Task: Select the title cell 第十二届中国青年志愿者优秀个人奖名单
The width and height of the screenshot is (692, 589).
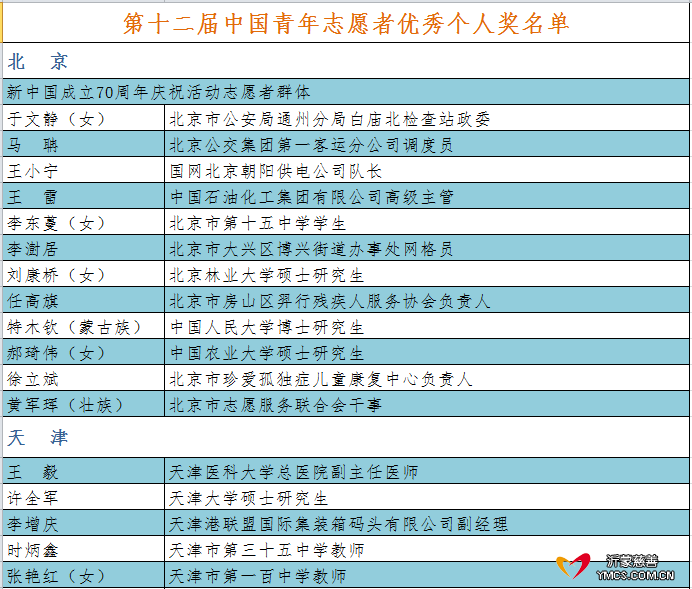Action: [x=346, y=22]
